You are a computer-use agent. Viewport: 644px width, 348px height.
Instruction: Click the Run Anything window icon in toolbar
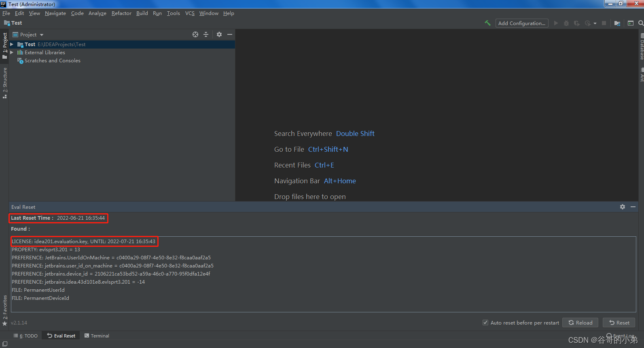[x=631, y=23]
